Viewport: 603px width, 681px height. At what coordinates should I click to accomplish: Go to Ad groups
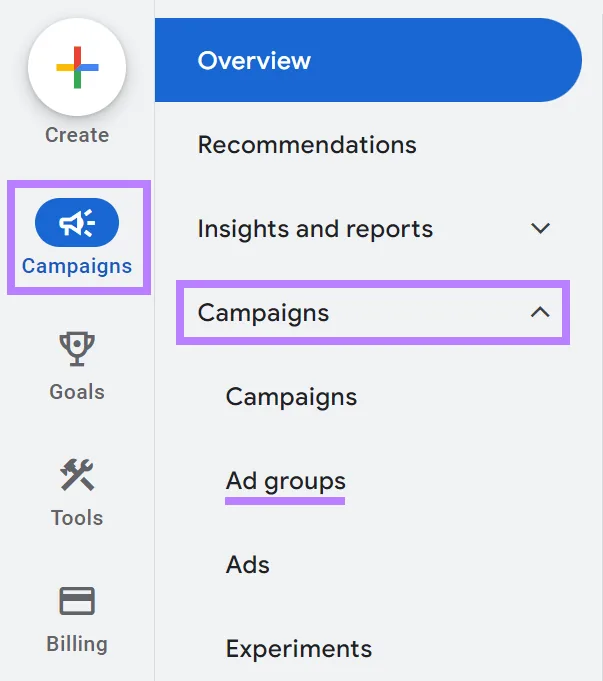[285, 481]
